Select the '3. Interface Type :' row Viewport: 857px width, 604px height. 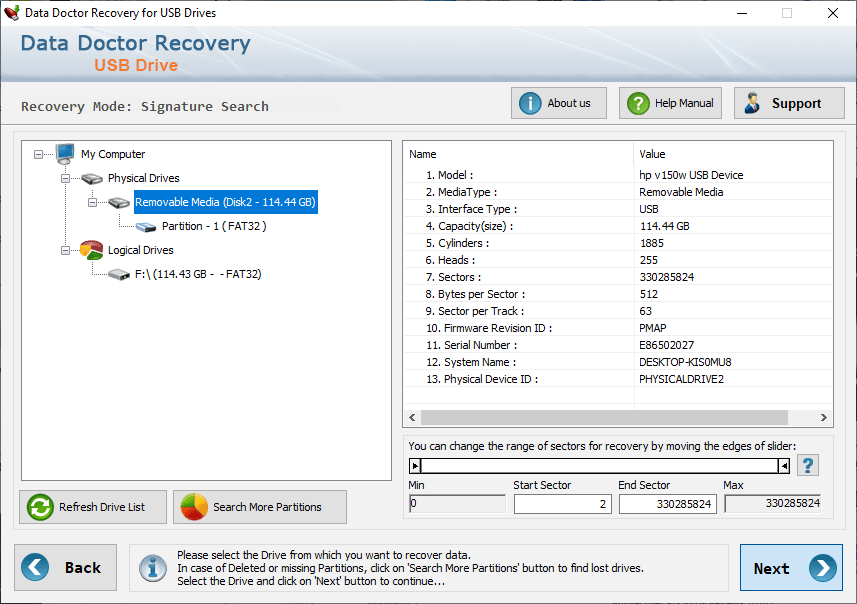pyautogui.click(x=618, y=209)
